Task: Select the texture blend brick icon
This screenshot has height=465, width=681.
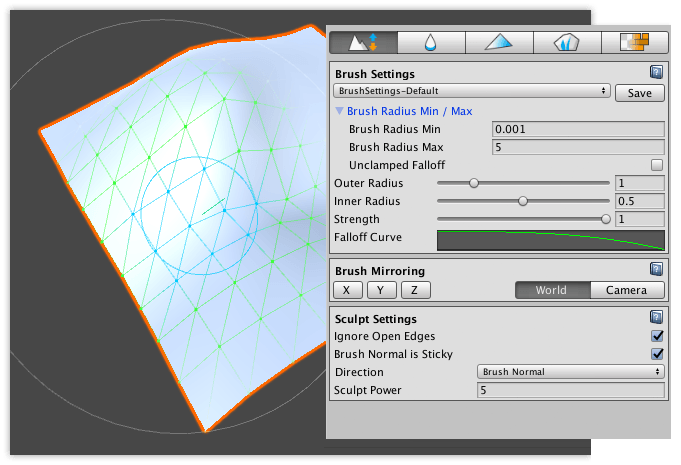Action: point(633,42)
